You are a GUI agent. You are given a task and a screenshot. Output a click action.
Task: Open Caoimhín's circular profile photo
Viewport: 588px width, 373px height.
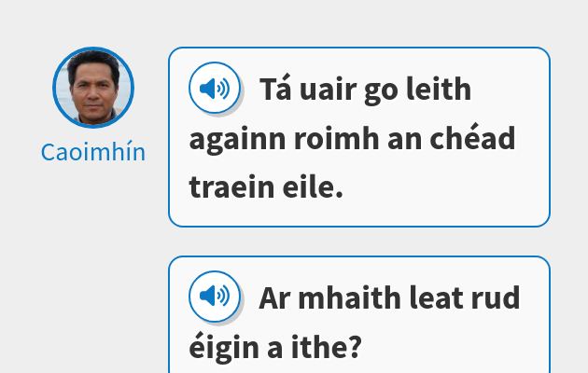click(x=93, y=88)
